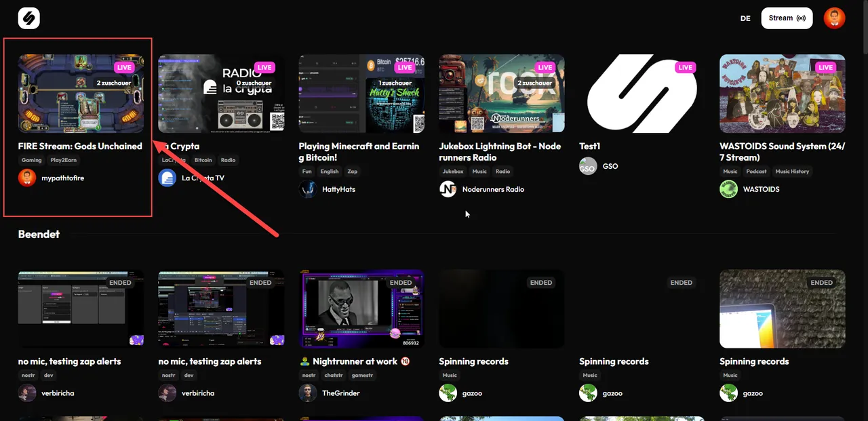868x421 pixels.
Task: Select the gamestr tag
Action: [361, 376]
